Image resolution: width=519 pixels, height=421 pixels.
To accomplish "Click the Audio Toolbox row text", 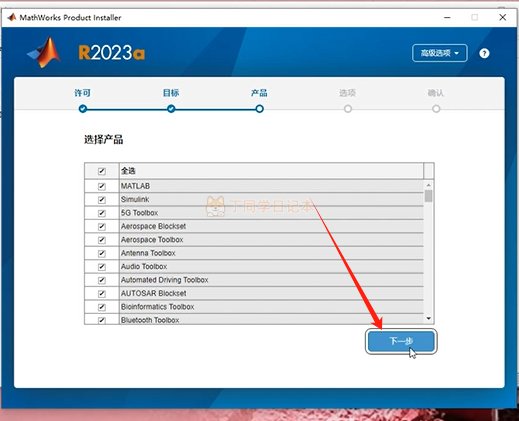I will [x=144, y=266].
